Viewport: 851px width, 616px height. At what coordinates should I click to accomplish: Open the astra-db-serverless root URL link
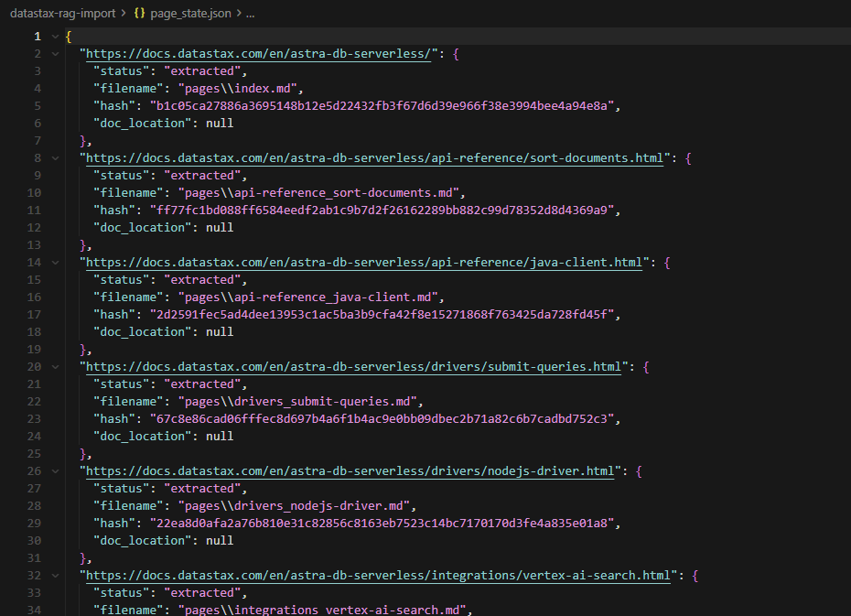258,54
